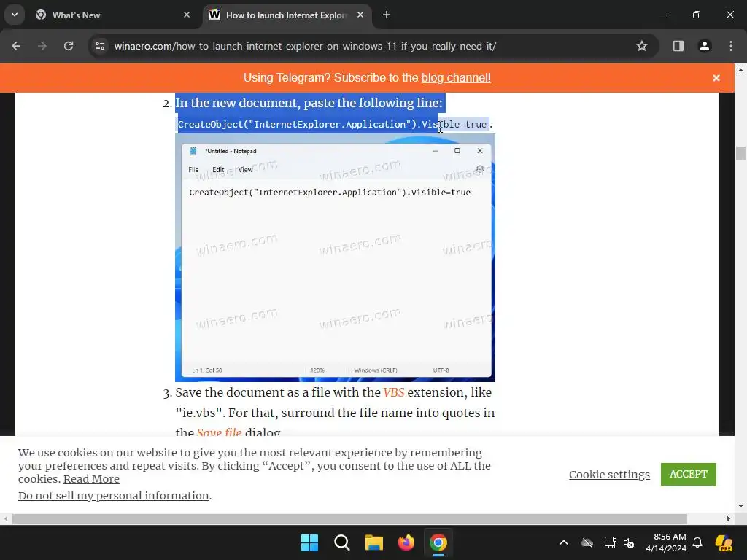Viewport: 747px width, 560px height.
Task: Open Do not sell my personal information
Action: pyautogui.click(x=113, y=496)
